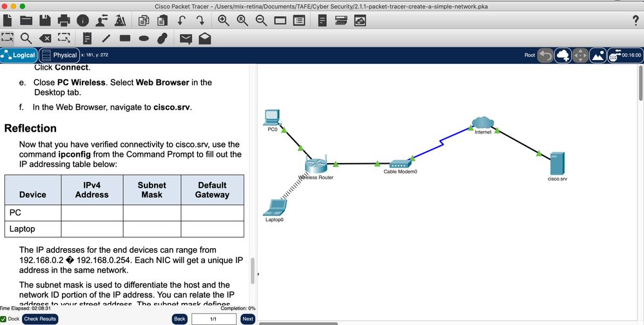This screenshot has width=644, height=325.
Task: Select the Internet cloud device
Action: pos(483,123)
